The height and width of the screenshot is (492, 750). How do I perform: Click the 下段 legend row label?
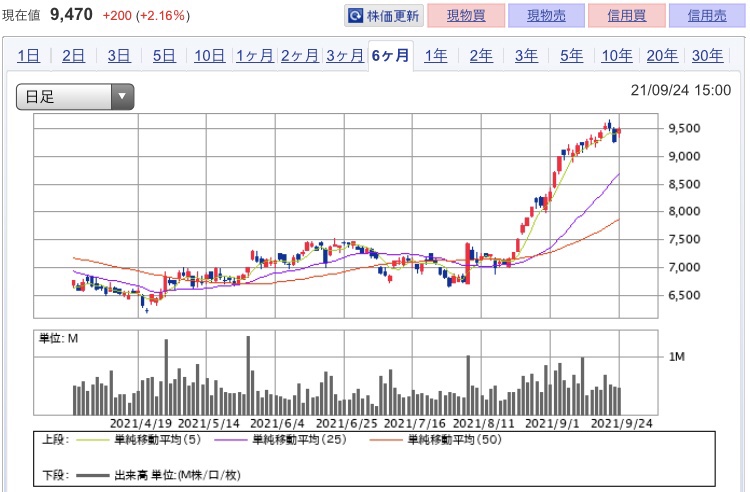(55, 475)
